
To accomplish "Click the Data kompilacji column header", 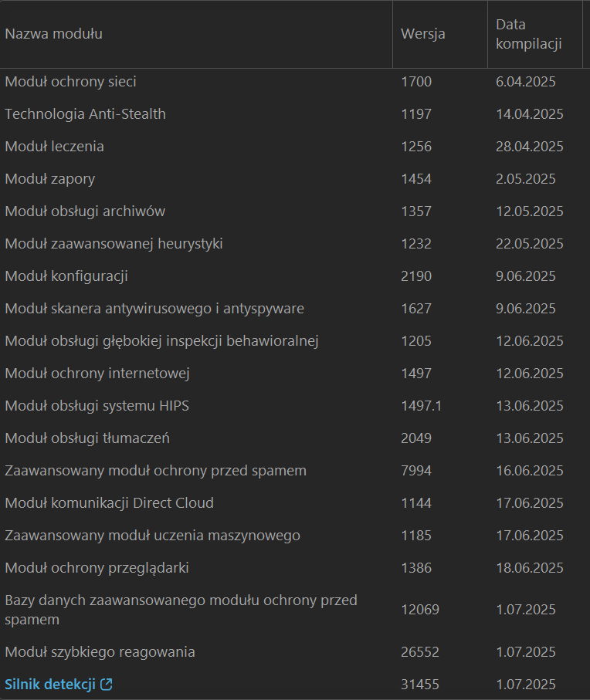I will [x=528, y=34].
